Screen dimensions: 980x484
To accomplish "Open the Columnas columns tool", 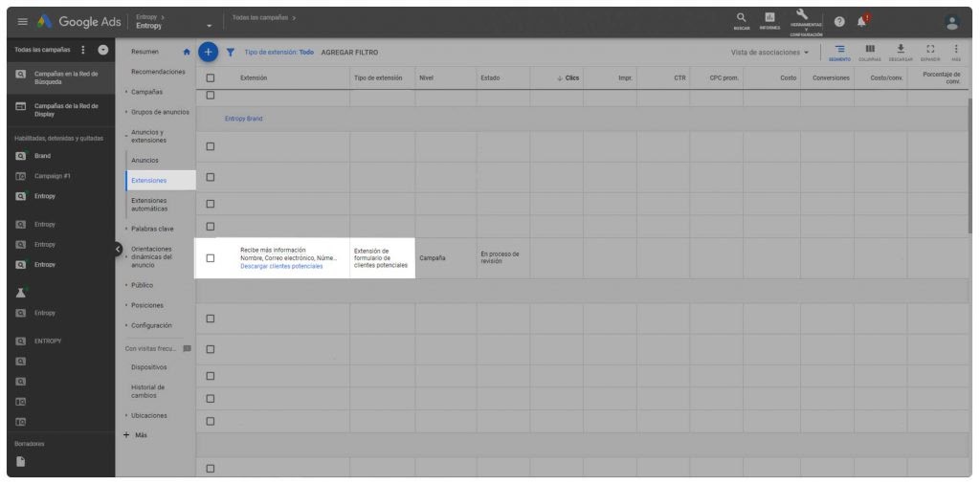I will pos(869,53).
